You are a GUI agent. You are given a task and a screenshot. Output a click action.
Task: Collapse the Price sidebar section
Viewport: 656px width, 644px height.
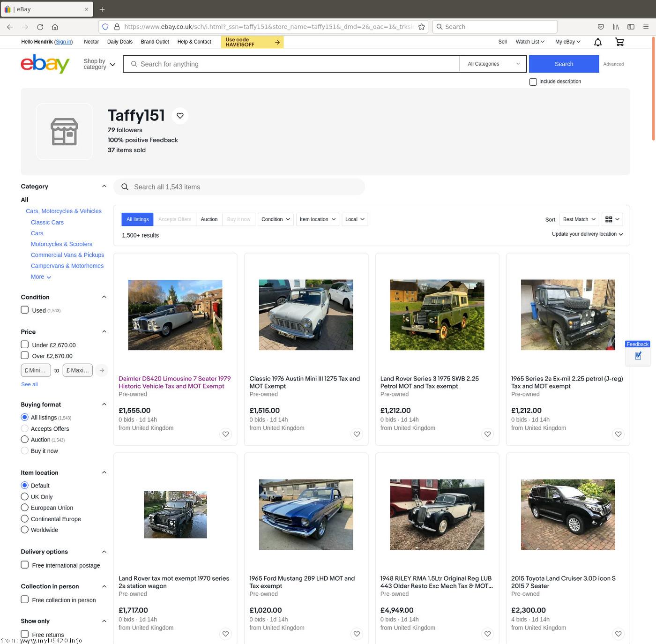[104, 332]
